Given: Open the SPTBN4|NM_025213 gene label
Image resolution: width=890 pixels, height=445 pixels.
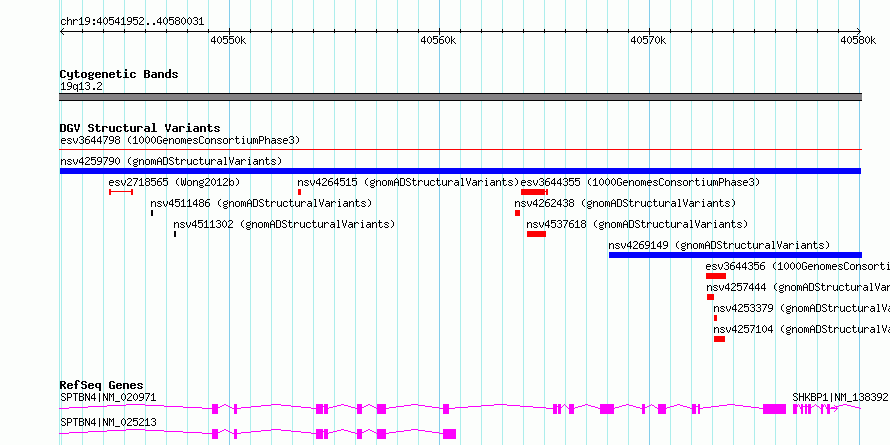Looking at the screenshot, I should [108, 422].
